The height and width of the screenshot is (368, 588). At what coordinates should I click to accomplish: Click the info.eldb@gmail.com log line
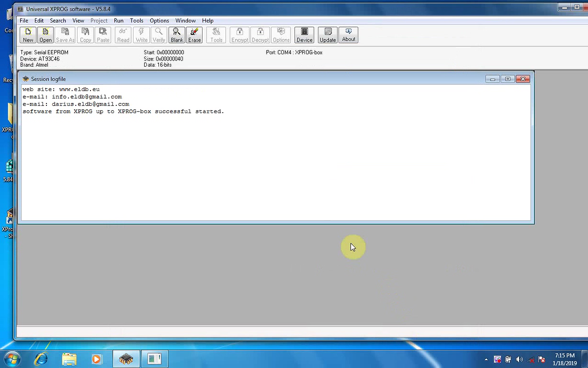(x=72, y=97)
